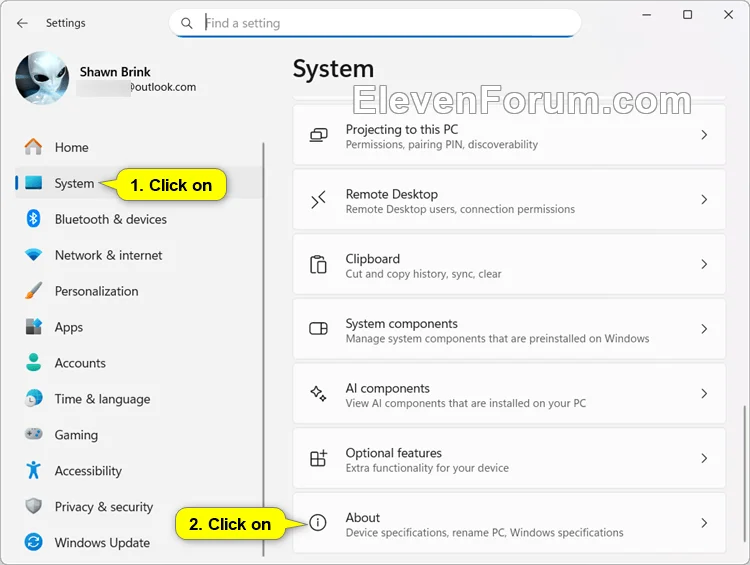This screenshot has height=565, width=750.
Task: Expand System components chevron arrow
Action: click(704, 329)
